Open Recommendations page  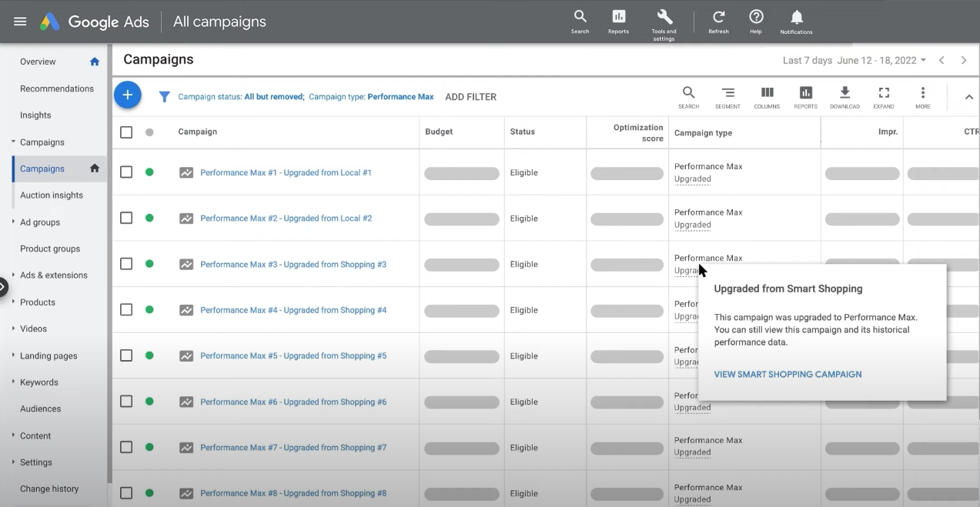(57, 88)
